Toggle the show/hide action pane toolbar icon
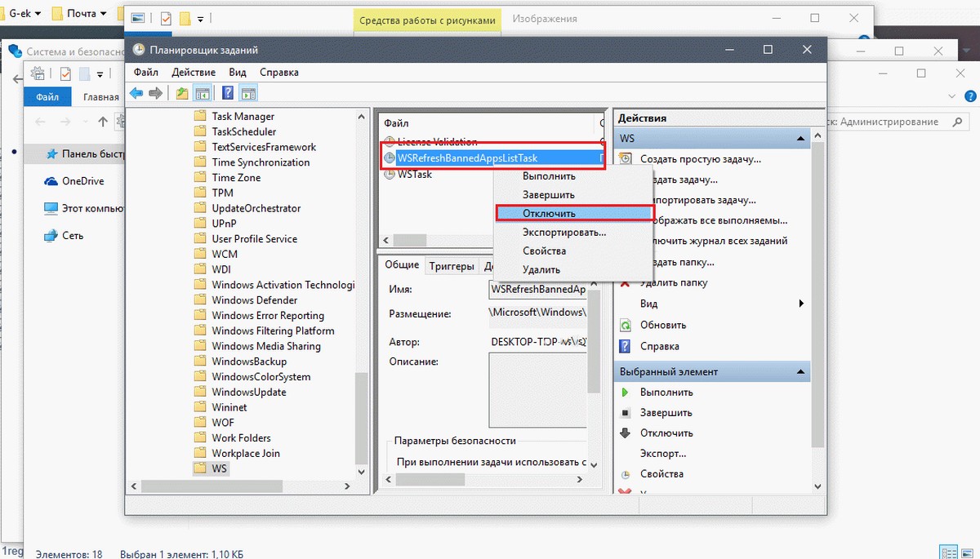This screenshot has width=980, height=559. pos(248,93)
